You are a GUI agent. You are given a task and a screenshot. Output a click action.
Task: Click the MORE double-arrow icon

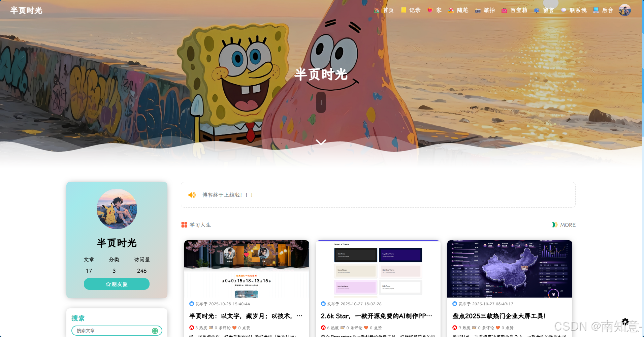[x=555, y=225]
